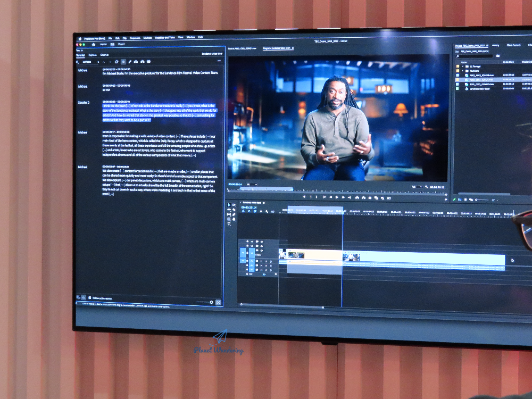The image size is (532, 399).
Task: Click the Mark In icon under Program monitor
Action: (311, 197)
